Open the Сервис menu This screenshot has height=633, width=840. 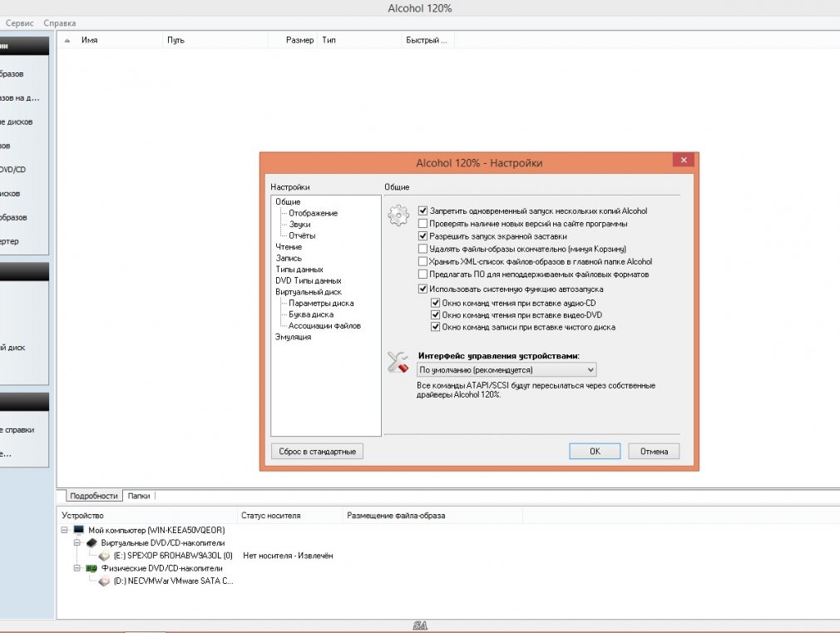19,23
